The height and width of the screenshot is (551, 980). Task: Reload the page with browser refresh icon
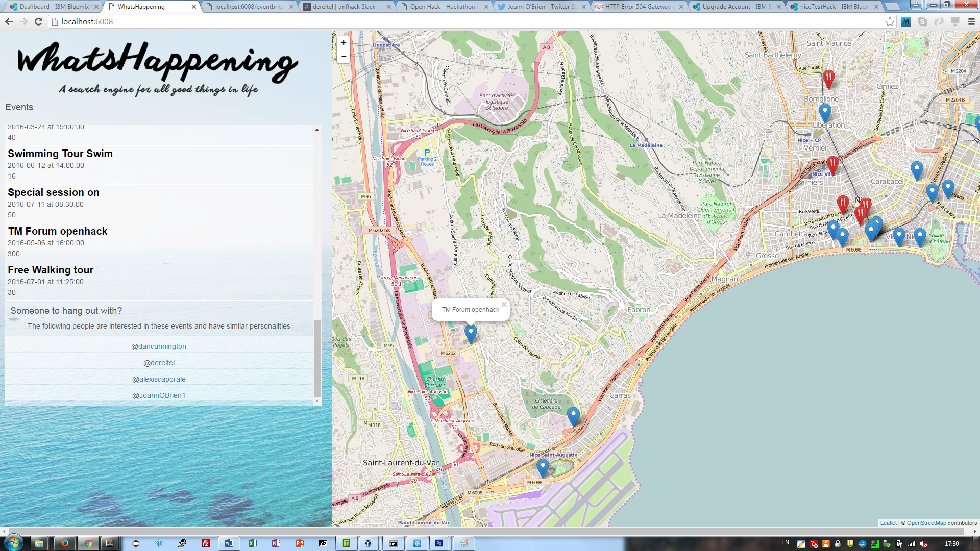[38, 21]
